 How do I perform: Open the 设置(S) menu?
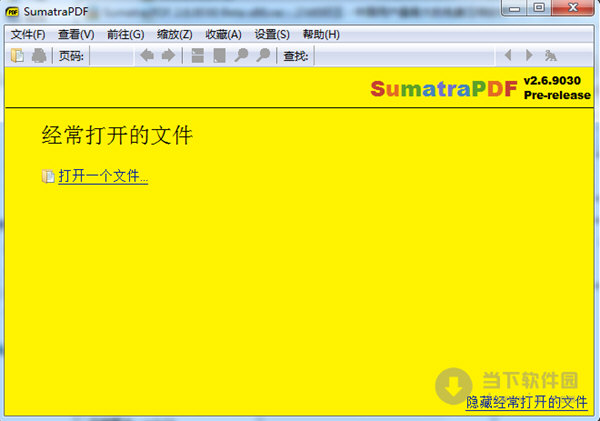point(272,34)
